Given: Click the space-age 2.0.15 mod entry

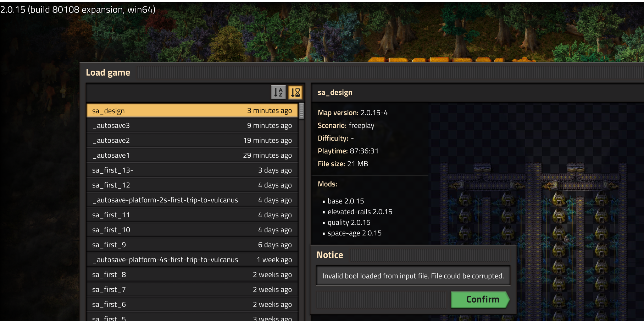Looking at the screenshot, I should coord(354,233).
